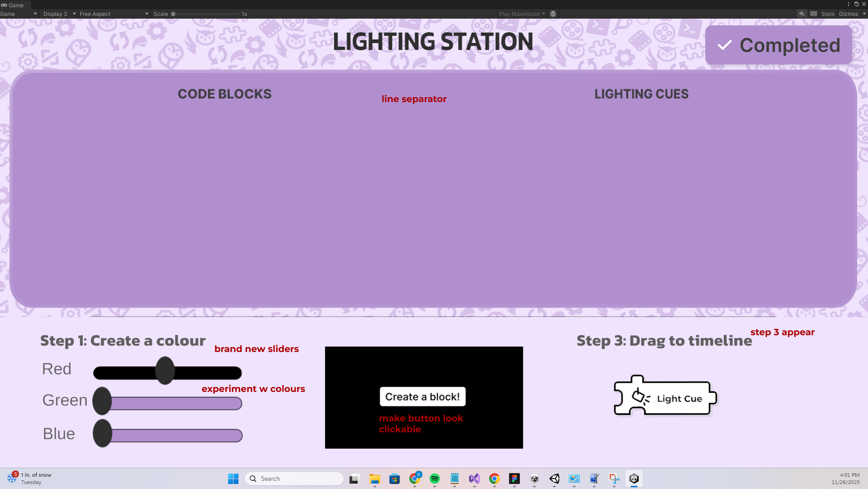Click the Light Cue puzzle block
Screen dimensions: 868x489
coord(665,396)
